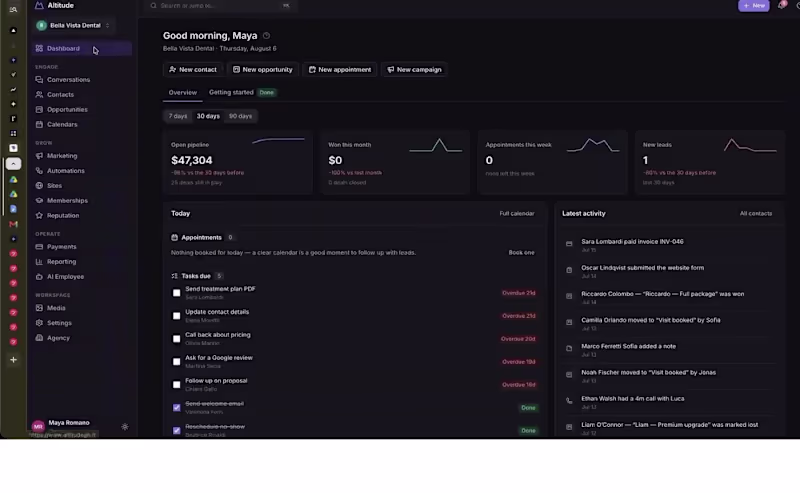Switch to the Overview tab
This screenshot has width=800, height=493.
click(x=183, y=92)
